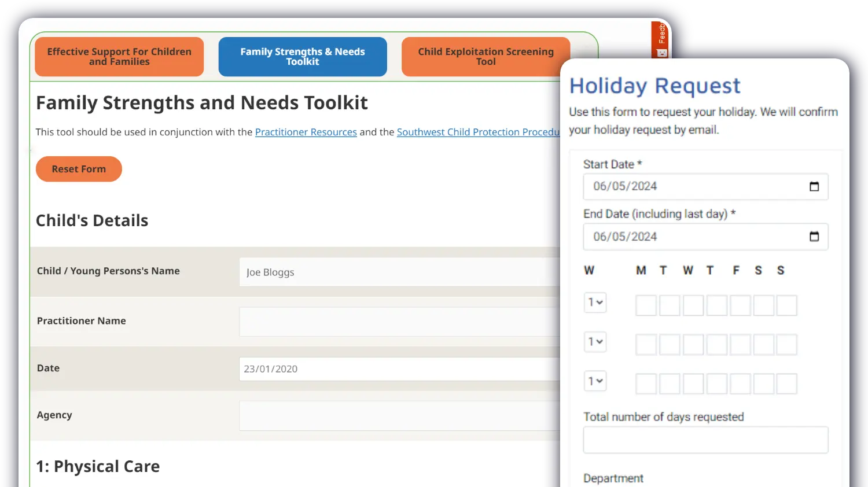Tick the last Sunday checkbox in the third week row
The width and height of the screenshot is (868, 487).
click(x=786, y=383)
